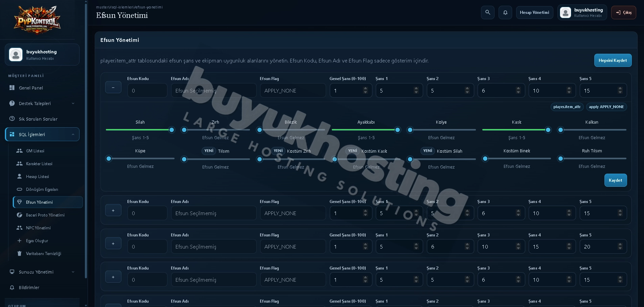Adjust the Silah chance slider

tap(140, 130)
